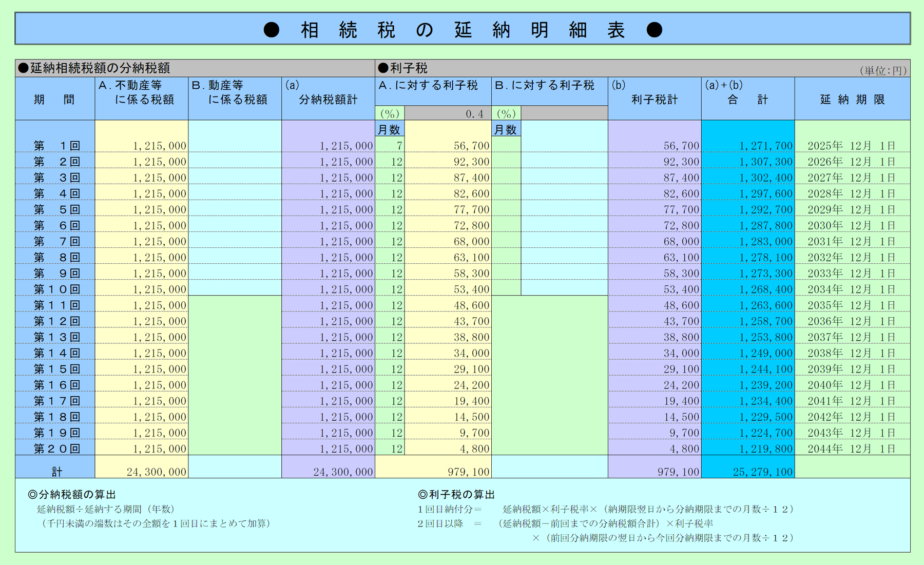924x565 pixels.
Task: Select the deadline 2035年 12月 1日
Action: click(x=853, y=305)
